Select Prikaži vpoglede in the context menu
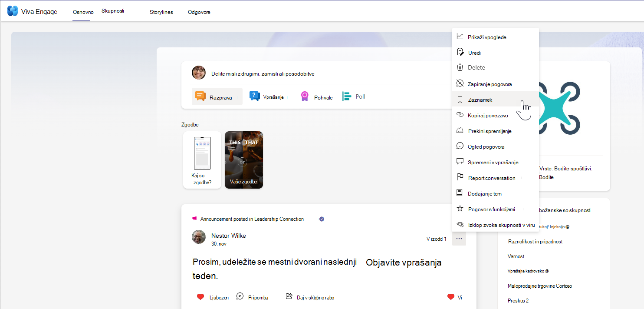This screenshot has height=309, width=644. (x=495, y=37)
